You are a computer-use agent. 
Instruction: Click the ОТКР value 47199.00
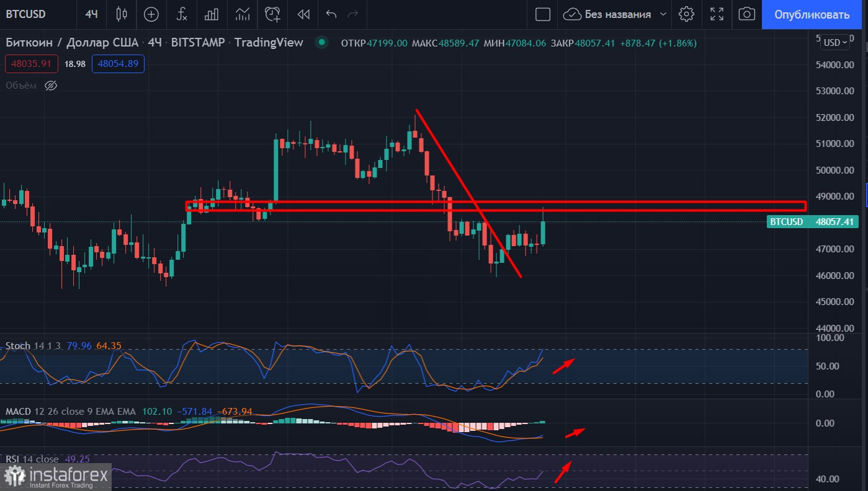pyautogui.click(x=387, y=43)
